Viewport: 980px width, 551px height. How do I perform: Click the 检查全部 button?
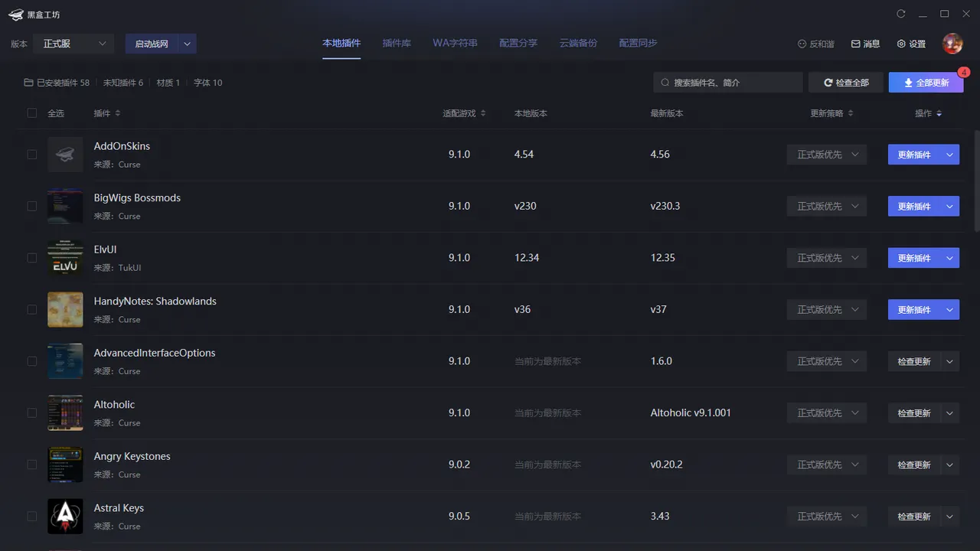846,83
